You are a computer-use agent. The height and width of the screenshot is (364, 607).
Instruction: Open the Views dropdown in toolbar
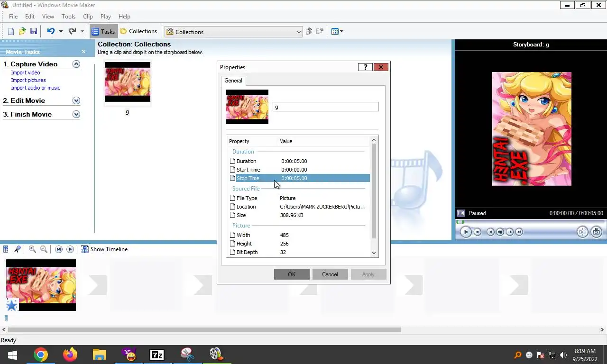pyautogui.click(x=337, y=31)
